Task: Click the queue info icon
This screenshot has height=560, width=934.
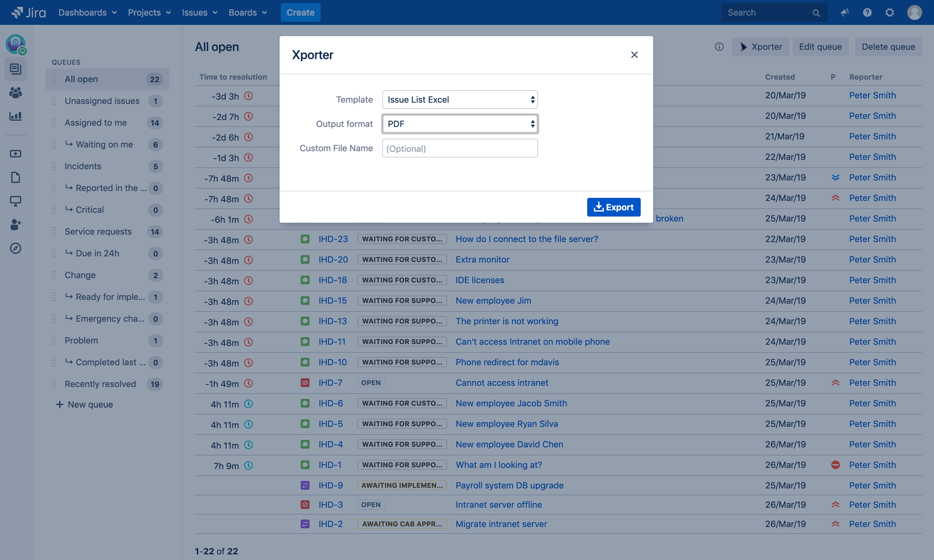Action: (x=719, y=47)
